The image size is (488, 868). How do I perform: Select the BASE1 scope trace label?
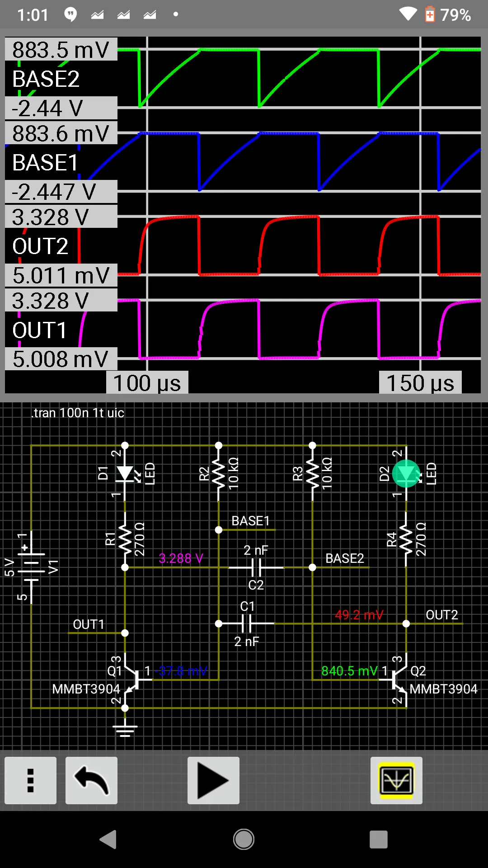[x=45, y=163]
